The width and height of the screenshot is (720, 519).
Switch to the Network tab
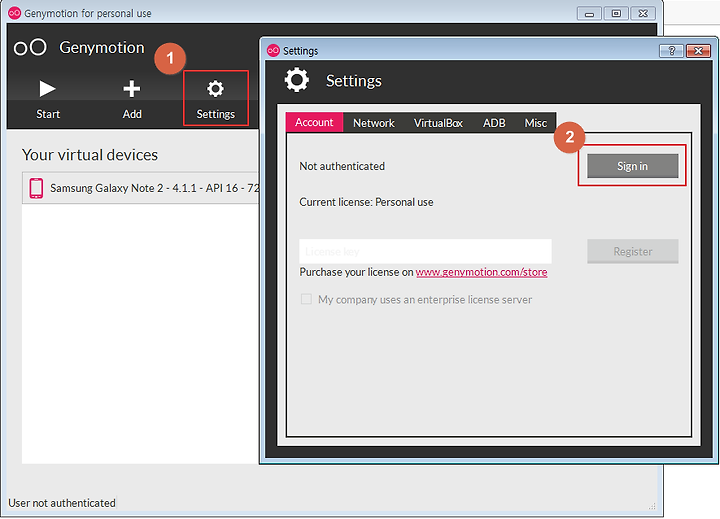[x=374, y=123]
